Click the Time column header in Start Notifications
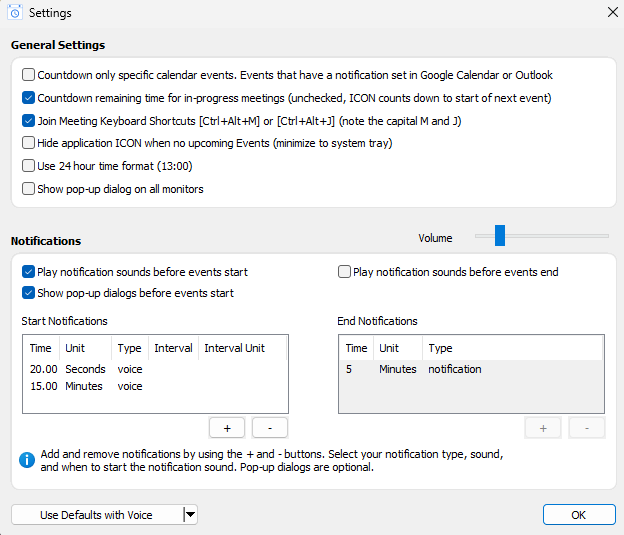Screen dimensions: 624x535 click(x=41, y=348)
